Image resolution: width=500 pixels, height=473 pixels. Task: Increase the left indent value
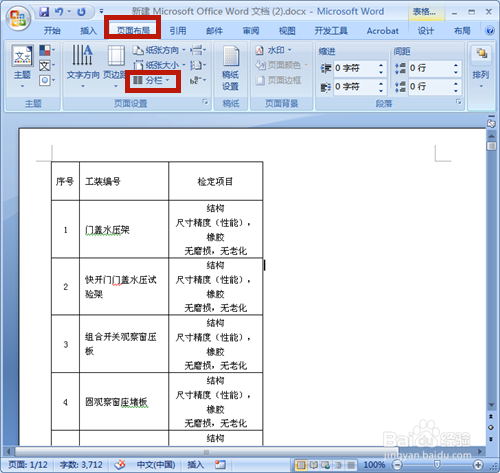click(x=381, y=65)
